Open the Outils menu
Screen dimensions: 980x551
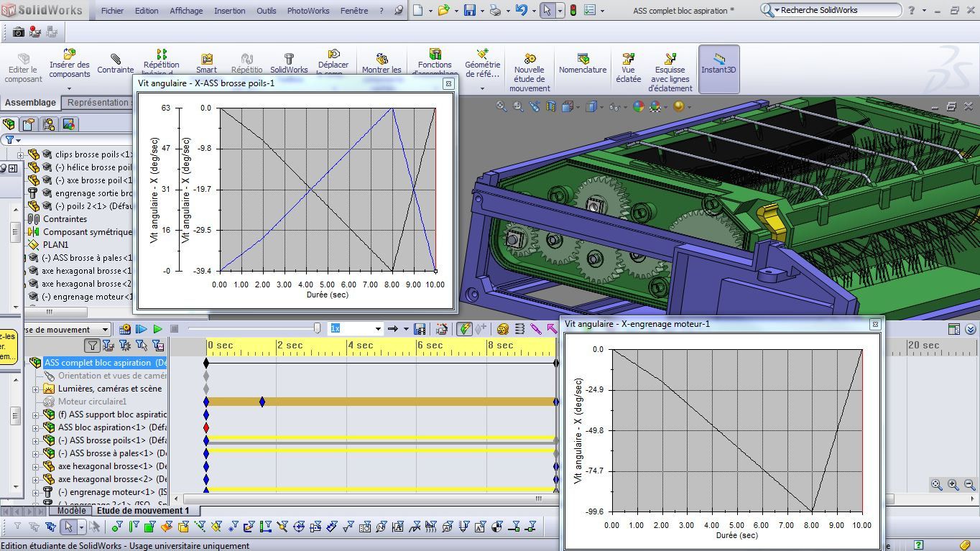267,11
